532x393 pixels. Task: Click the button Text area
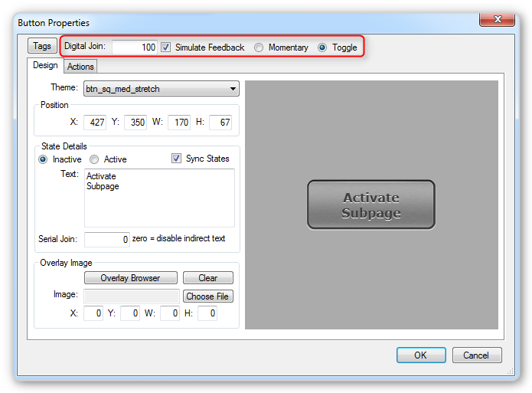[159, 198]
